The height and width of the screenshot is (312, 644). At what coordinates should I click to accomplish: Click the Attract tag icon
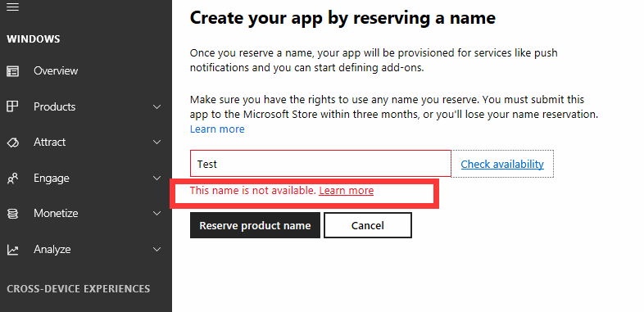pos(13,142)
